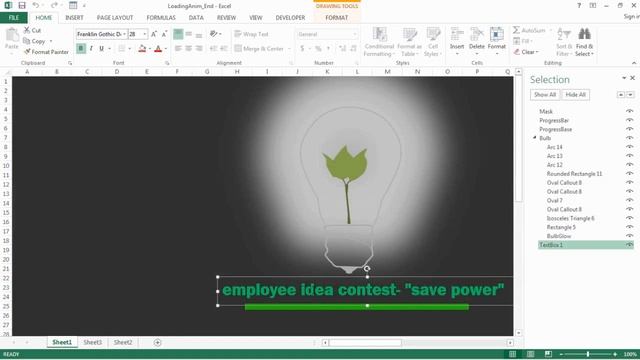Open Find & Select binoculars
The image size is (640, 360).
pos(584,42)
